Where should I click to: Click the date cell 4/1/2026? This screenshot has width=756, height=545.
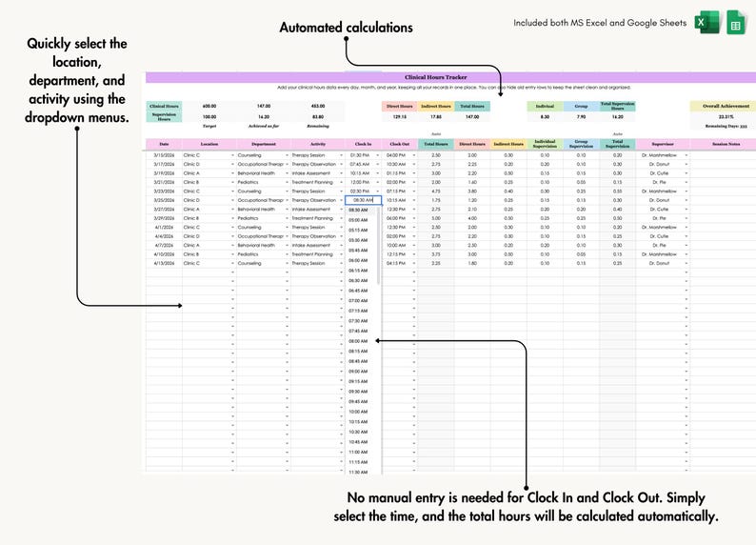(164, 227)
